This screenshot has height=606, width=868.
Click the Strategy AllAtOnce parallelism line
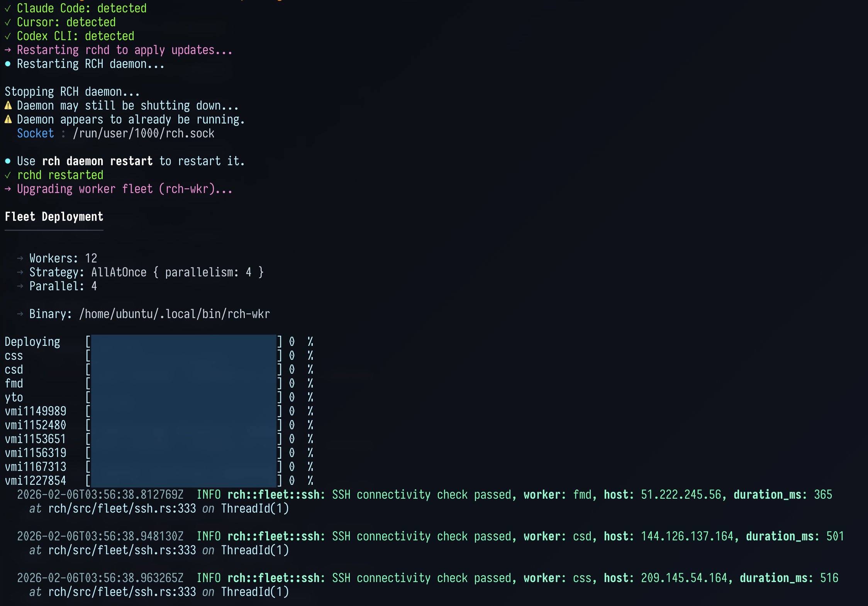[x=147, y=273]
